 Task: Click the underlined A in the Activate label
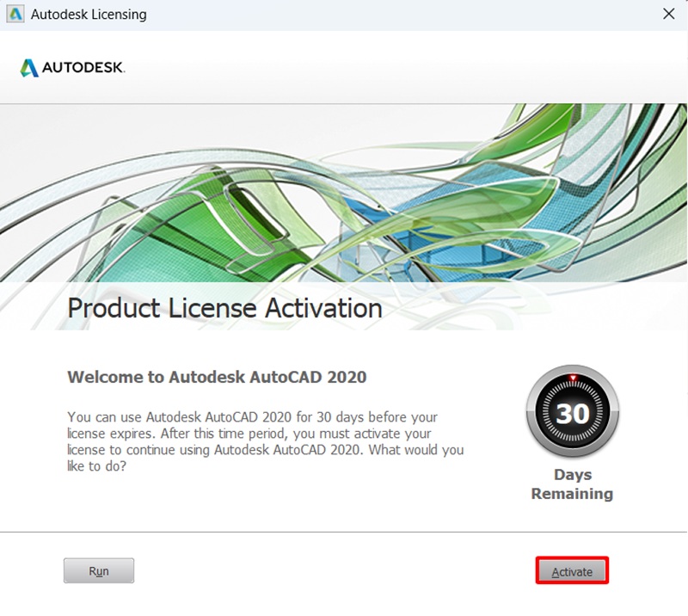556,571
